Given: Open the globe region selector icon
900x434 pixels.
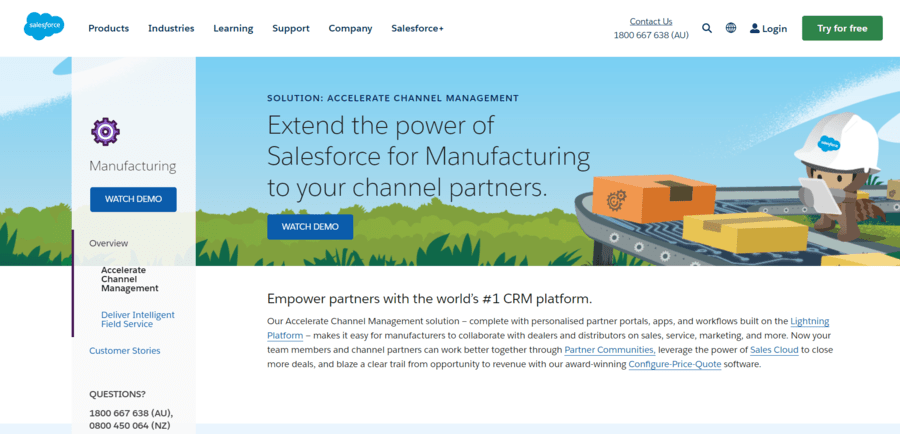Looking at the screenshot, I should (x=731, y=28).
